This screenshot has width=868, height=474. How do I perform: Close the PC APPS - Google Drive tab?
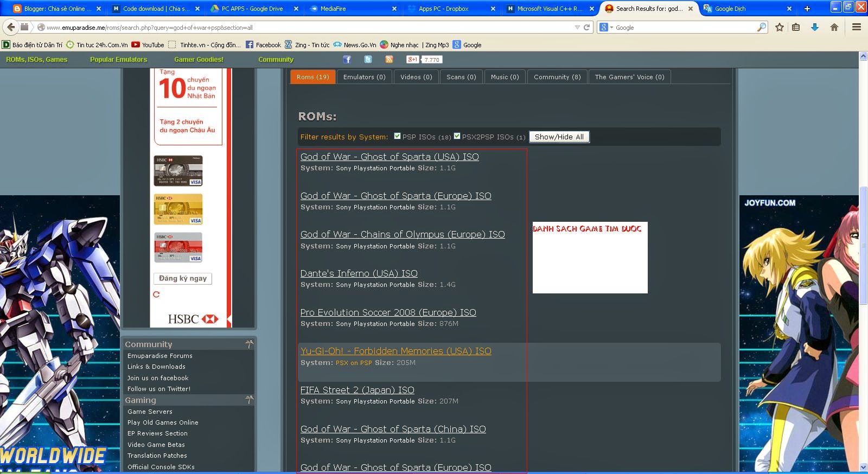point(296,9)
